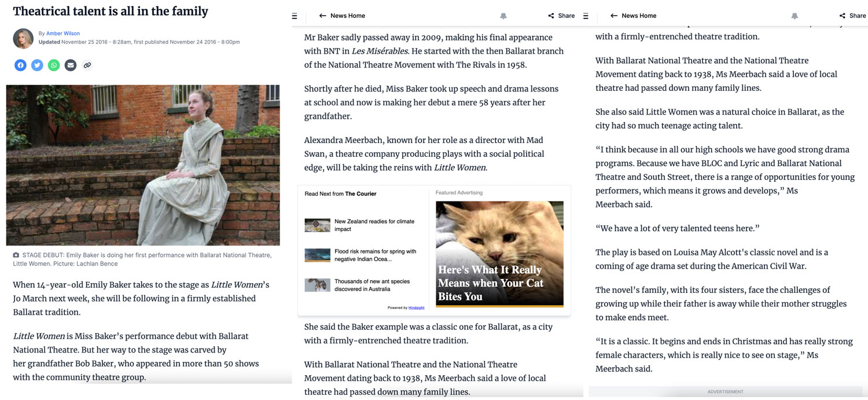Share the story using the WhatsApp icon
This screenshot has width=868, height=400.
click(54, 65)
